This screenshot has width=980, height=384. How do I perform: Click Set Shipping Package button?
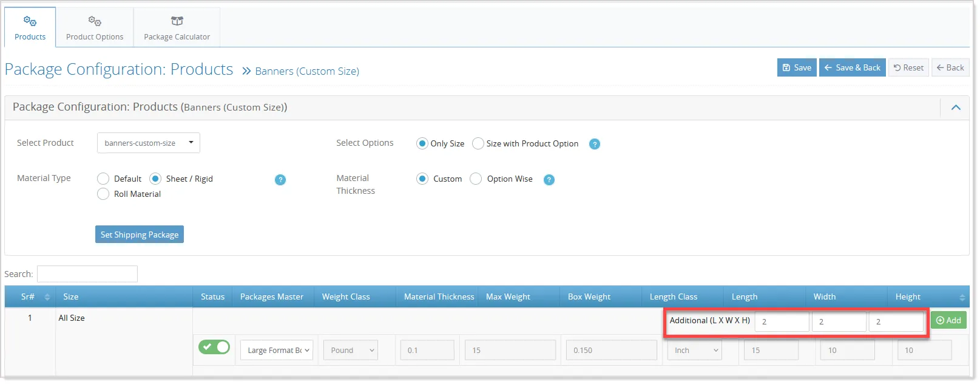click(140, 235)
